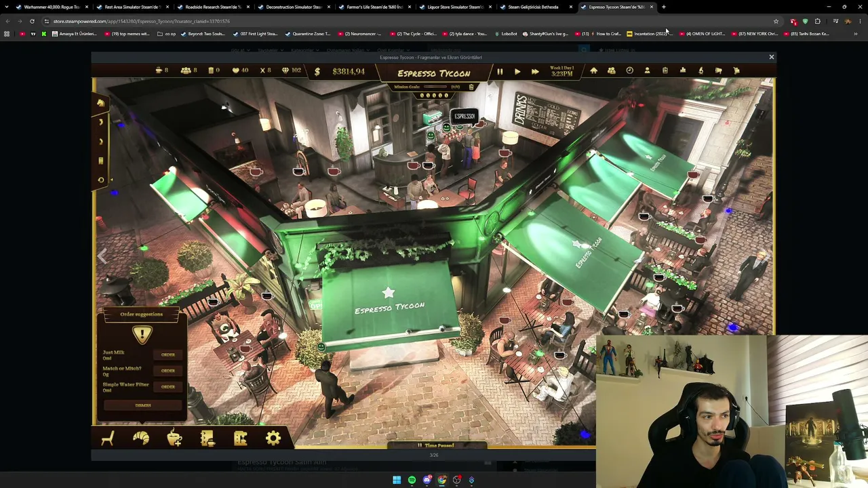This screenshot has height=488, width=868.
Task: Open the gear settings menu
Action: coord(273,439)
